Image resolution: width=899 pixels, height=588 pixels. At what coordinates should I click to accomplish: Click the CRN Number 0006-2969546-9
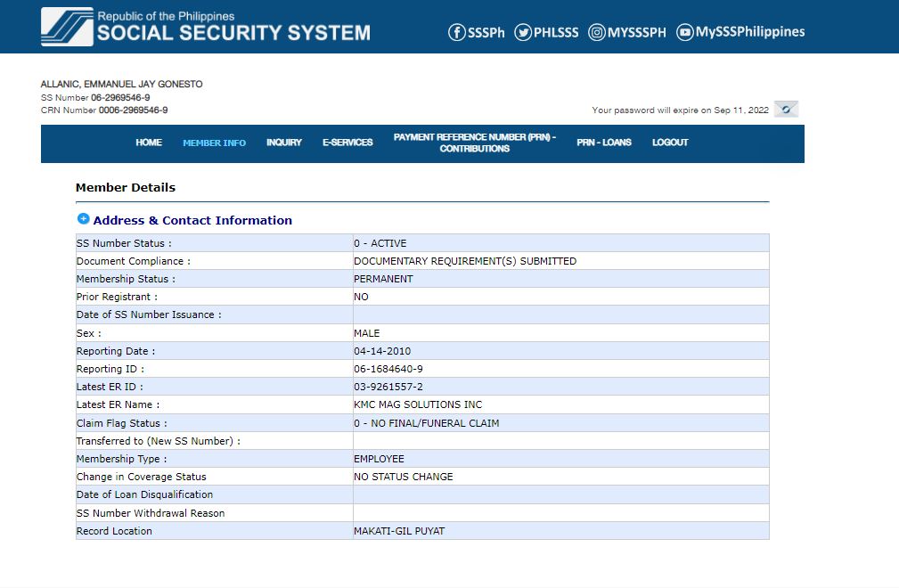point(133,110)
